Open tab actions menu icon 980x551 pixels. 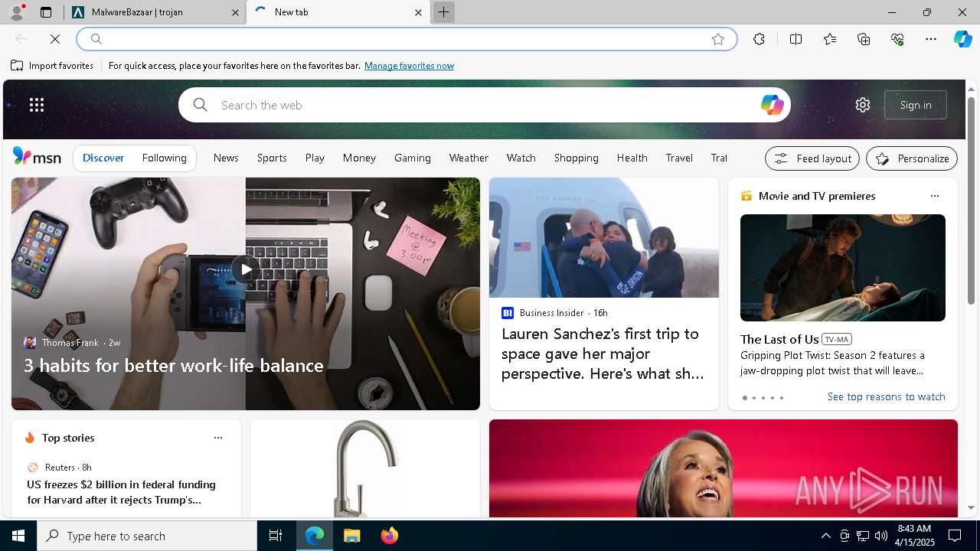(x=46, y=12)
